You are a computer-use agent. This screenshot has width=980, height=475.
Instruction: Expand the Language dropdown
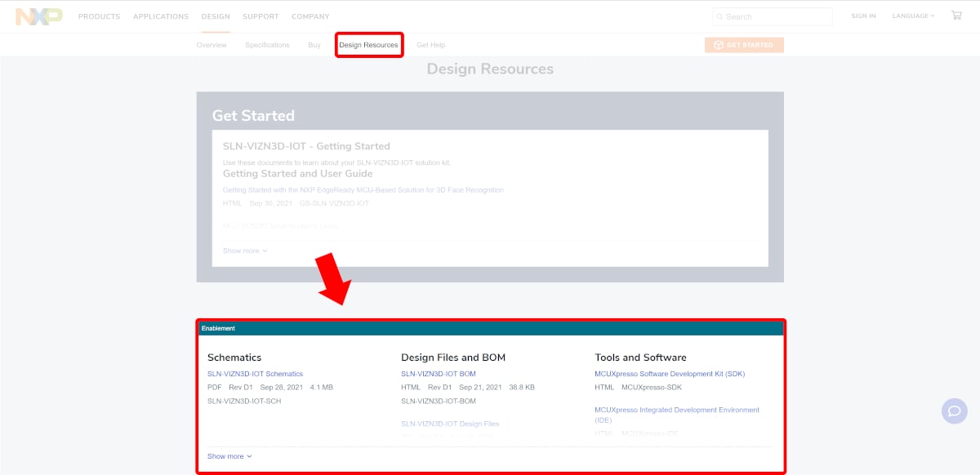(x=913, y=16)
